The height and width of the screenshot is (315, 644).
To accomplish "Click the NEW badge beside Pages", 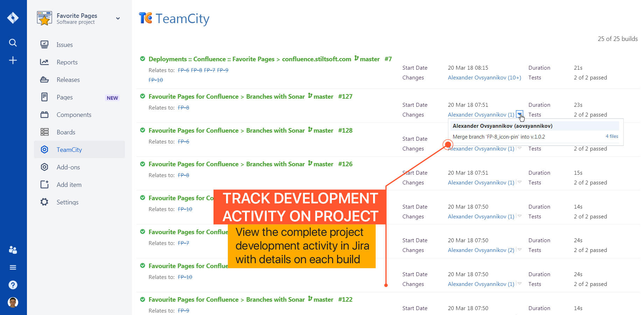I will click(x=112, y=98).
